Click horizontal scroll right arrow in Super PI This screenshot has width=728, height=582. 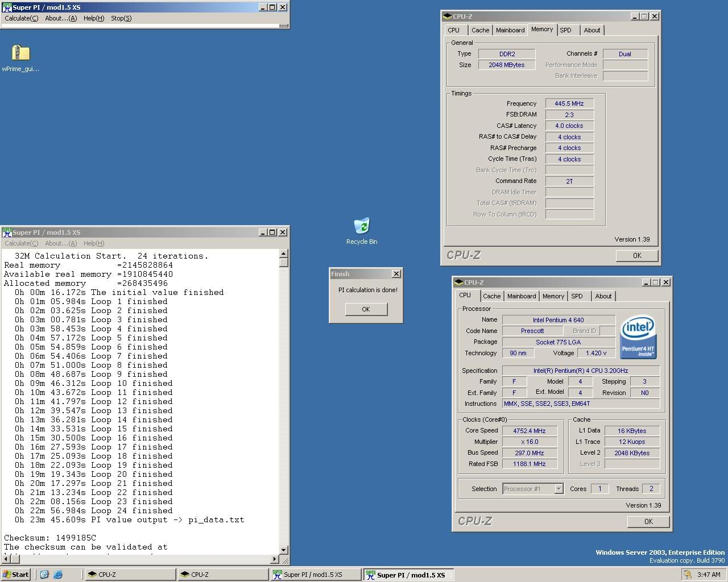(275, 559)
